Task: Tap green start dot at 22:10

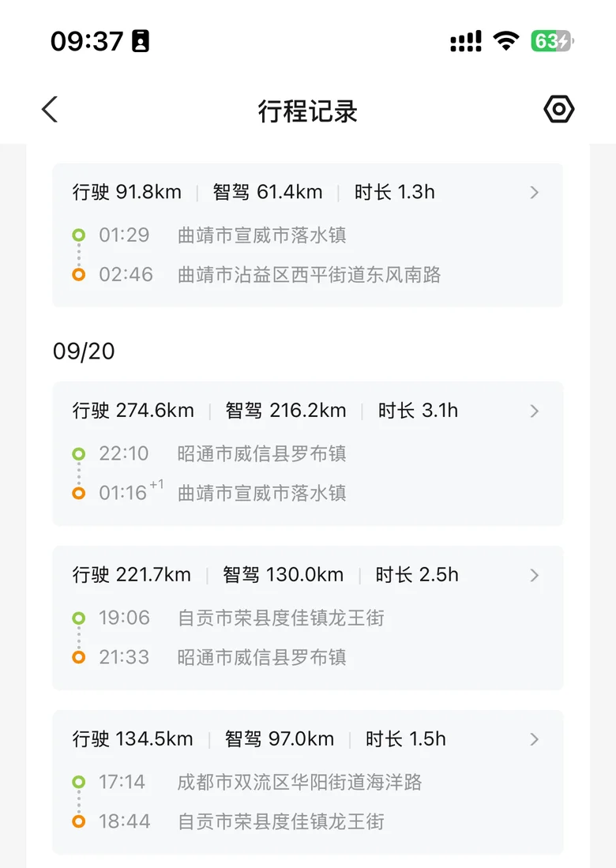Action: (x=79, y=454)
